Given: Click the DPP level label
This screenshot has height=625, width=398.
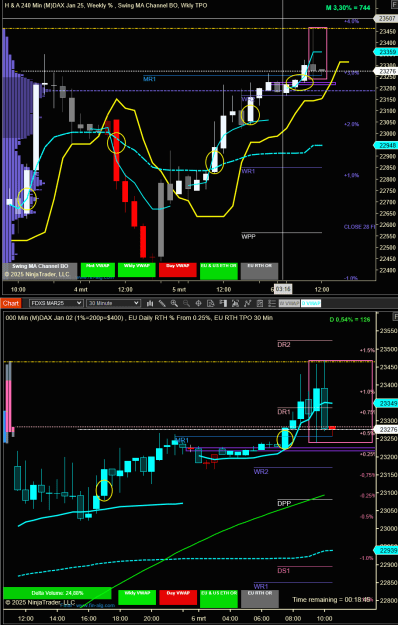Looking at the screenshot, I should 284,503.
